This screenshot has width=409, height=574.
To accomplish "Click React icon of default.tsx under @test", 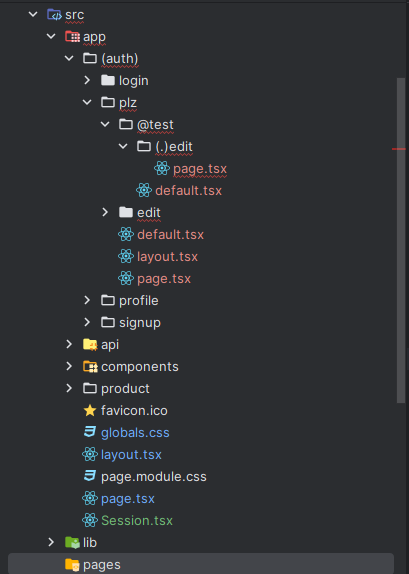I will click(144, 190).
